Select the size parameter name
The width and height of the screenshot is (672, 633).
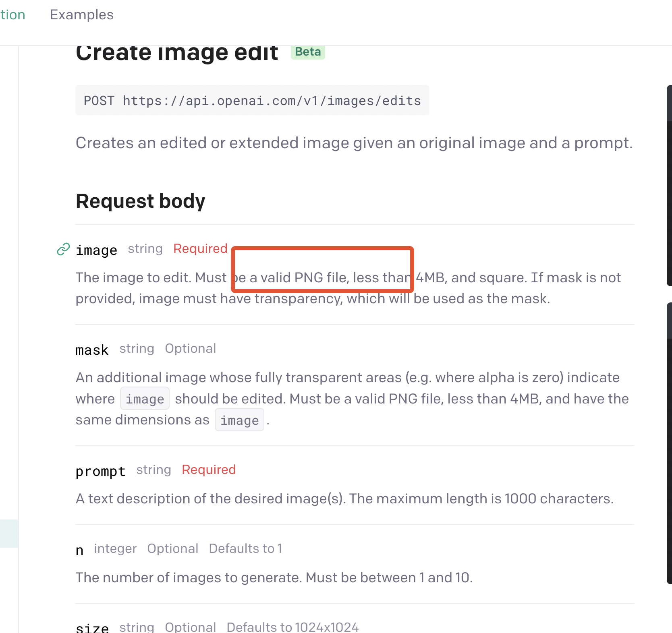pyautogui.click(x=92, y=626)
